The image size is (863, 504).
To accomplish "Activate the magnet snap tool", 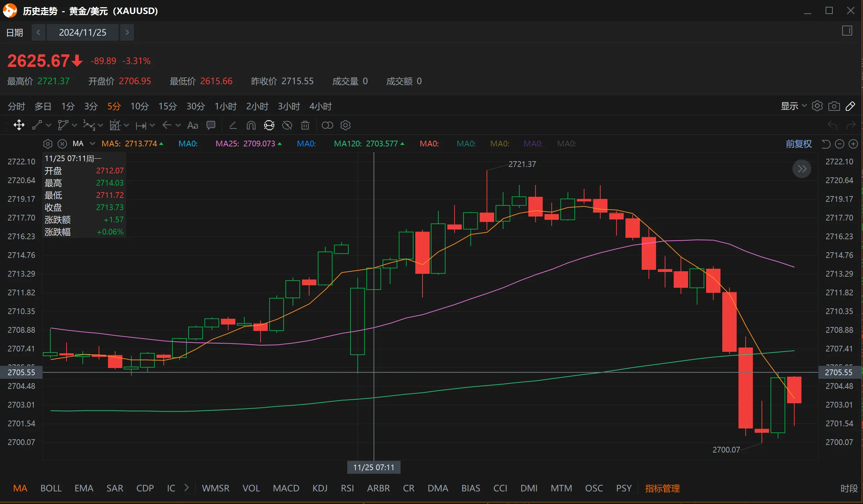I will (251, 125).
